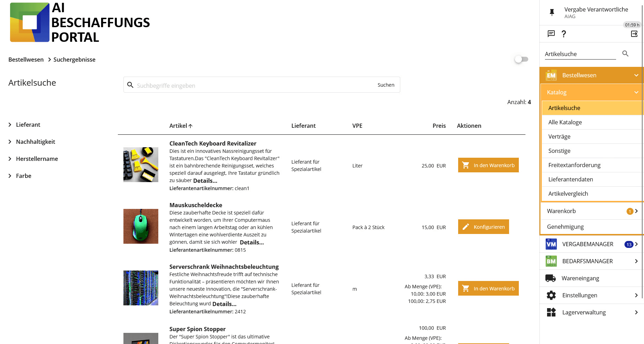Open the Serverschrank lights thumbnail
644x344 pixels.
click(x=141, y=288)
